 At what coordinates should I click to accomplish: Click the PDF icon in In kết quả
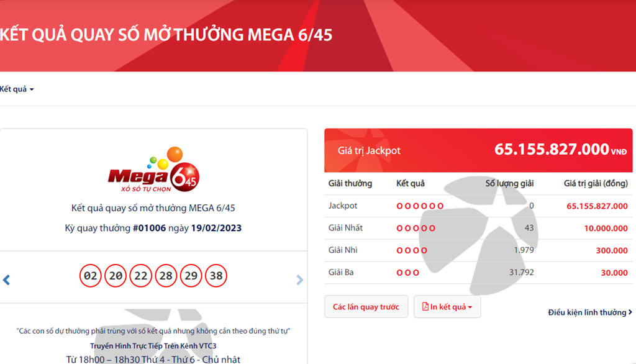coord(425,306)
